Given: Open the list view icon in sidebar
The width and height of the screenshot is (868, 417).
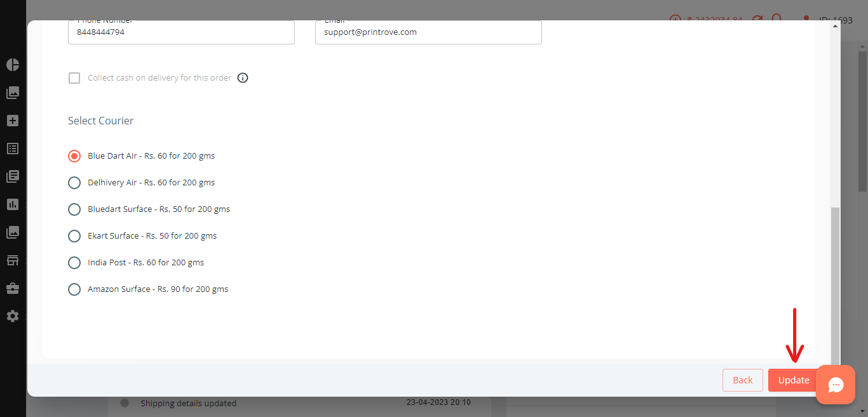Looking at the screenshot, I should [x=13, y=149].
